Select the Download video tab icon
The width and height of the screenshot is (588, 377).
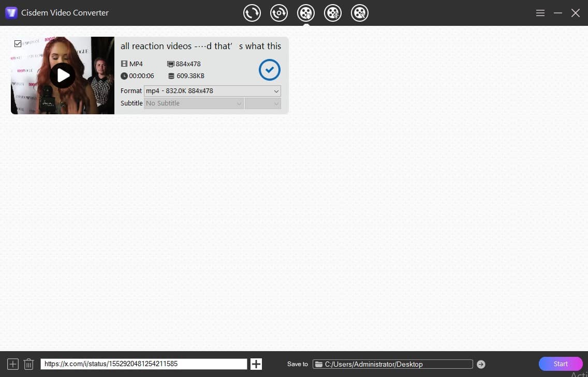(x=305, y=13)
